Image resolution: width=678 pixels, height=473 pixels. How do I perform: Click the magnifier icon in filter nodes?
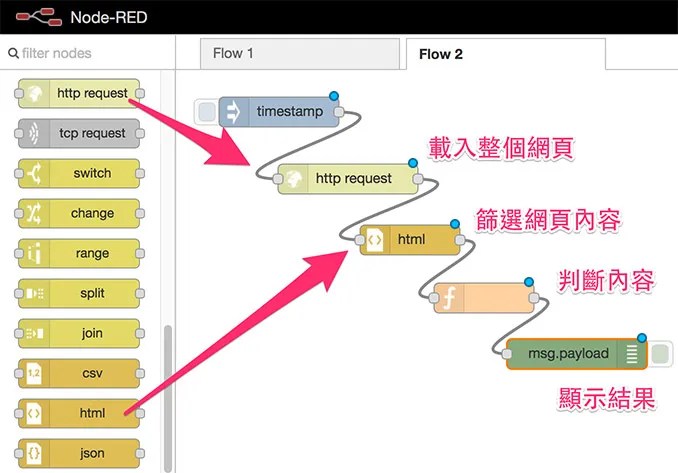click(x=13, y=53)
